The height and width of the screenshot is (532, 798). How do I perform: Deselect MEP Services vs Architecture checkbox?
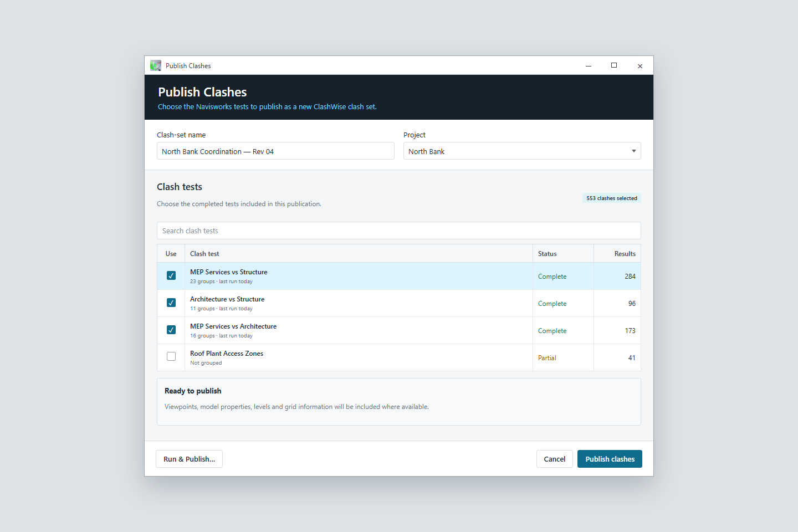click(171, 330)
